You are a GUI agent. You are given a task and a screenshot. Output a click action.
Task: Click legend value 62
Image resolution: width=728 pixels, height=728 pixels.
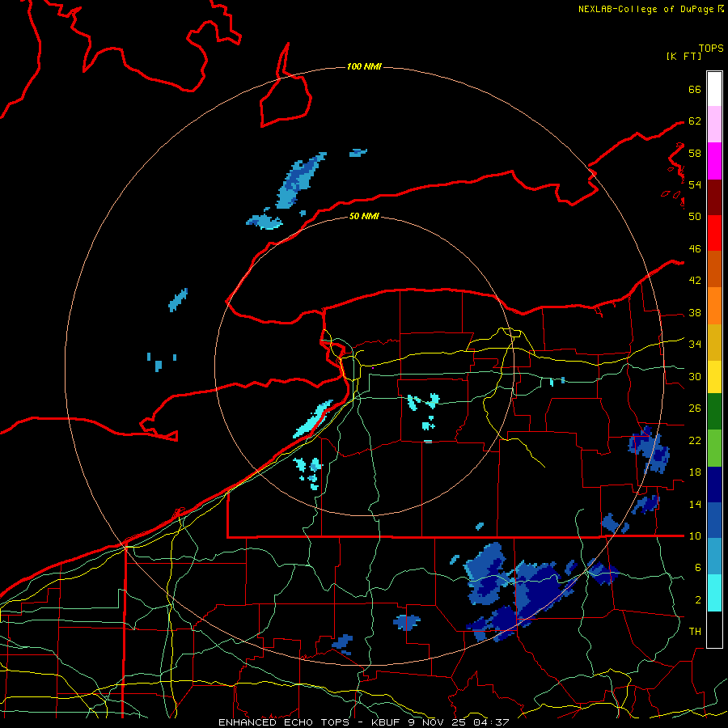[x=695, y=121]
